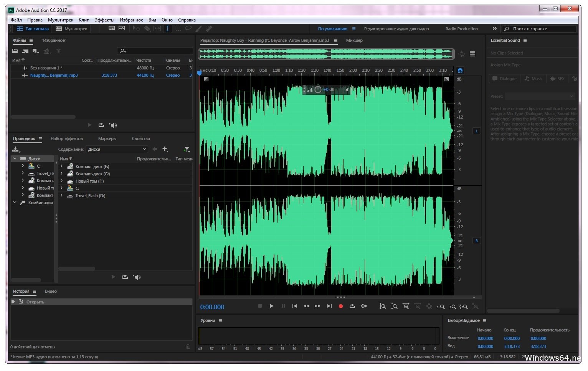Select the Radio Production workspace
This screenshot has width=588, height=371.
click(x=461, y=29)
